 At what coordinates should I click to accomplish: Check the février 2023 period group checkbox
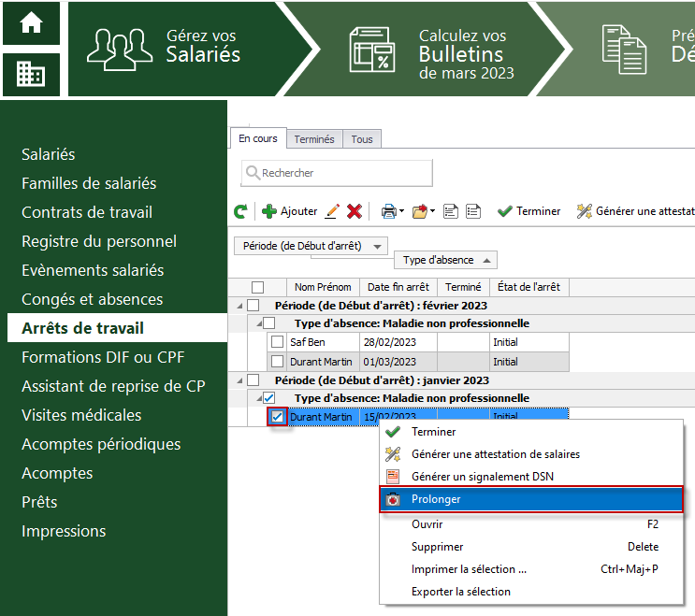253,305
